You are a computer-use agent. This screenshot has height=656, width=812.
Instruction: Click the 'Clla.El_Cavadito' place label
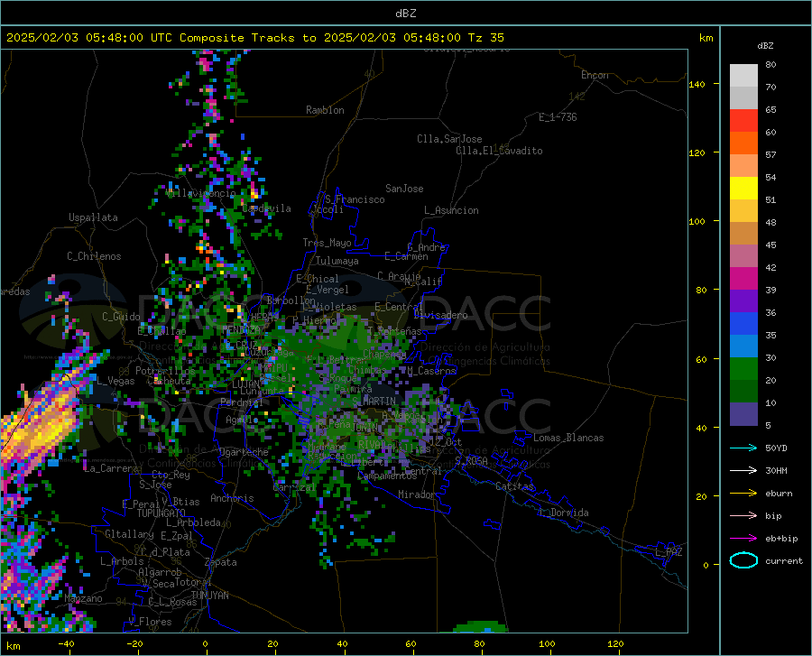pyautogui.click(x=499, y=151)
